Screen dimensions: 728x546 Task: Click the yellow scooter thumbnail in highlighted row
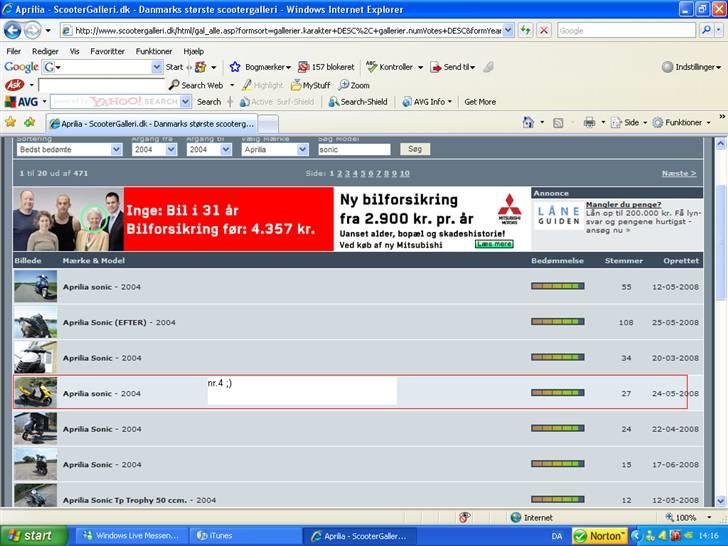[x=35, y=392]
